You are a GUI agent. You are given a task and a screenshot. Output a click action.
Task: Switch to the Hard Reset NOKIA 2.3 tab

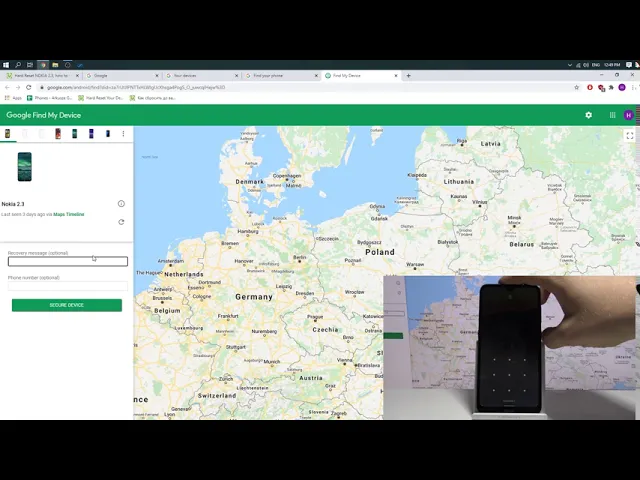[x=41, y=76]
